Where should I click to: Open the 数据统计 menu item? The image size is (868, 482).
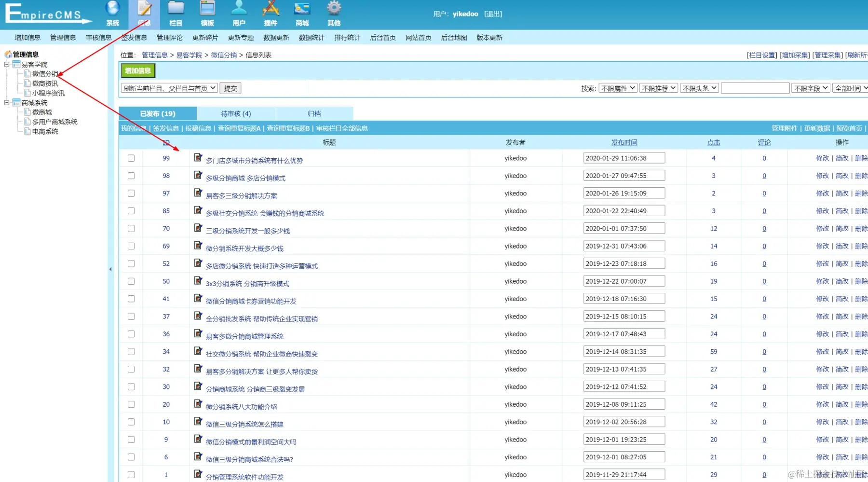click(312, 37)
